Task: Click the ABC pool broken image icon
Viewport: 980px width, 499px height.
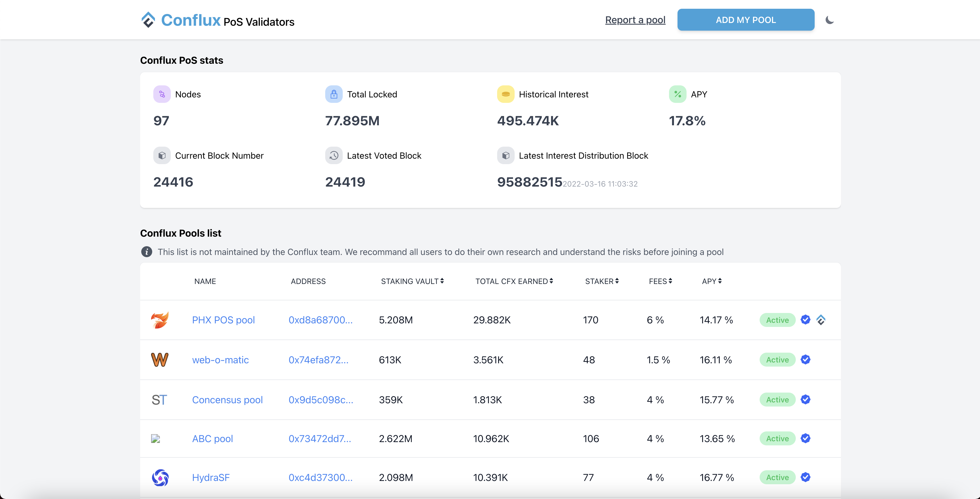Action: coord(155,439)
